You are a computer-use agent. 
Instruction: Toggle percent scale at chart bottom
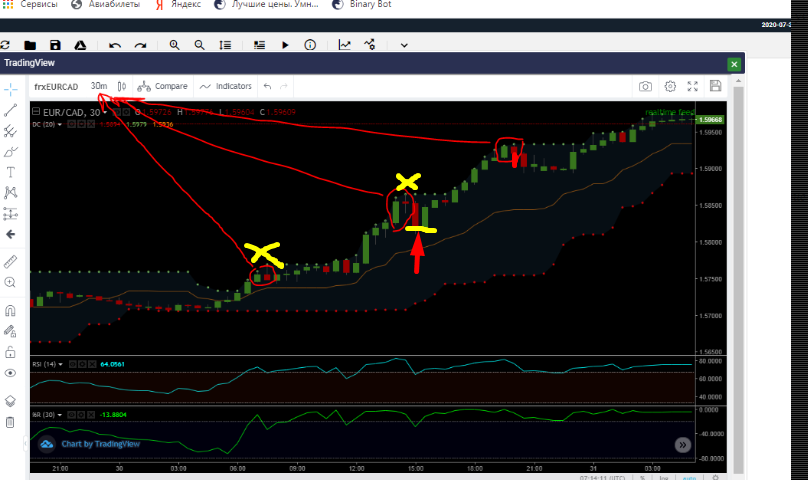coord(643,477)
